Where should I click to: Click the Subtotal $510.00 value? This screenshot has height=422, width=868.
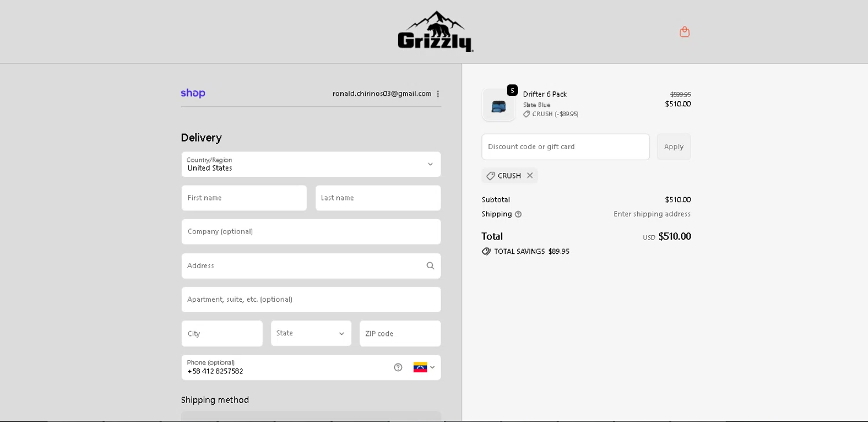pos(678,200)
